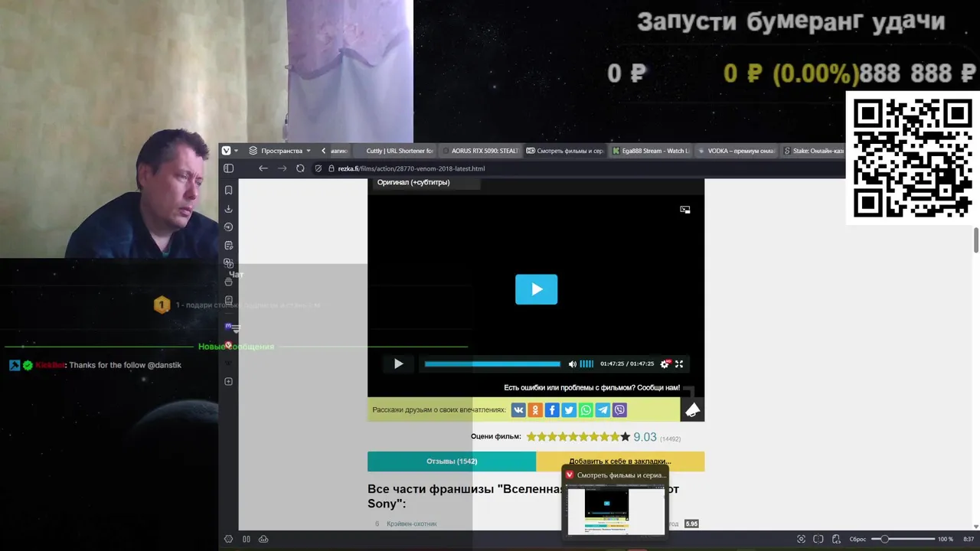980x551 pixels.
Task: Expand the Пространства workspaces dropdown
Action: pos(280,151)
